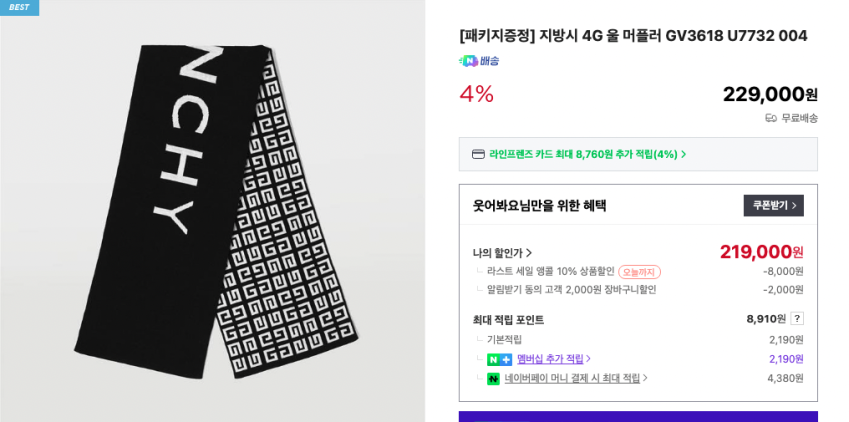Click the 라인프렌즈 카드 최대 8,760원 추가 적립 text
This screenshot has width=849, height=422.
click(x=583, y=154)
